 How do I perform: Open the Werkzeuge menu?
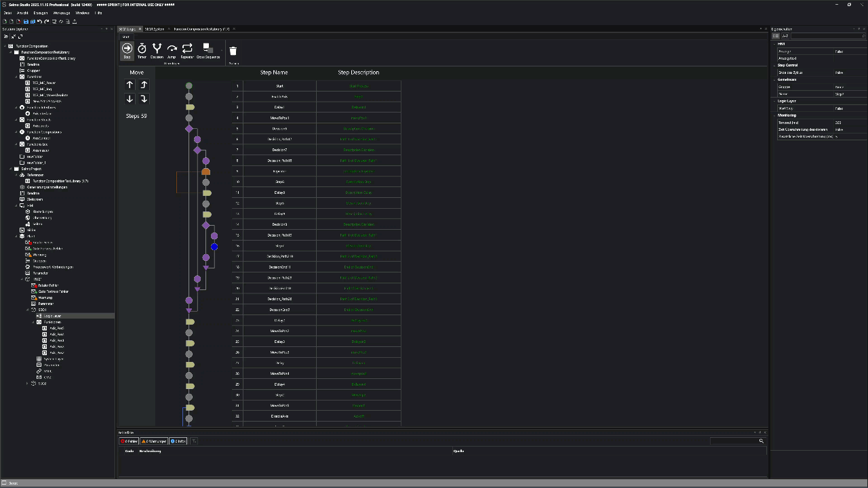[x=61, y=13]
